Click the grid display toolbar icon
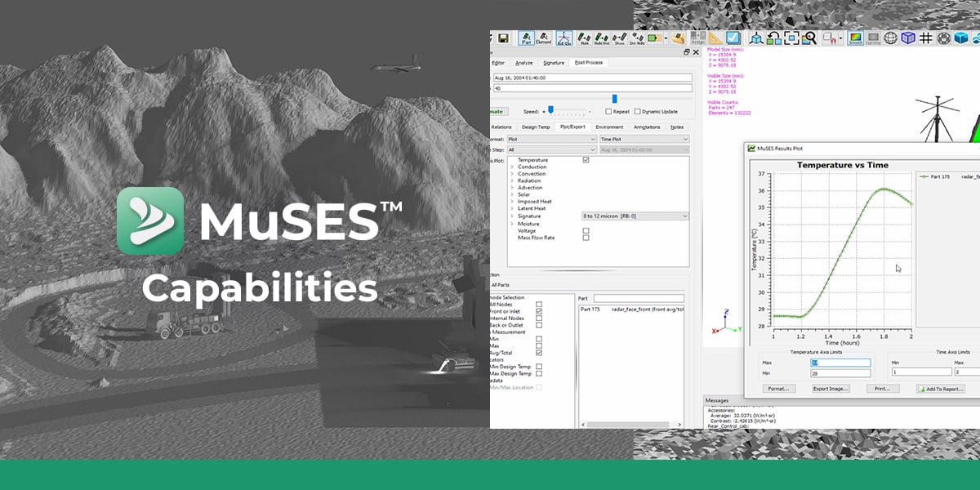The height and width of the screenshot is (490, 980). coord(925,38)
